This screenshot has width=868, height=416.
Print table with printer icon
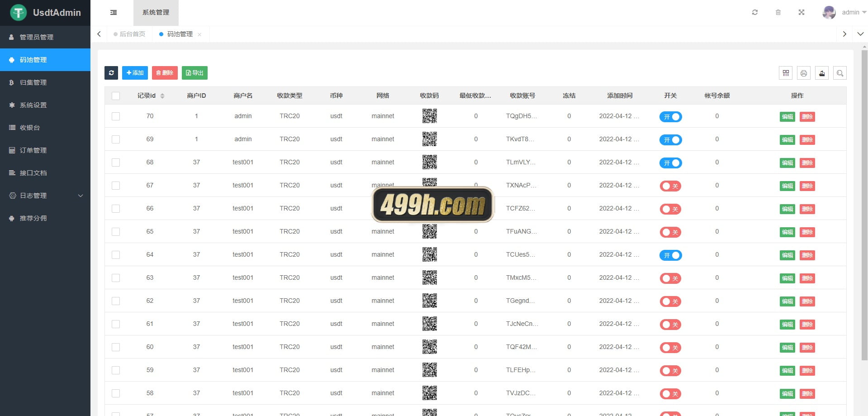[x=804, y=73]
